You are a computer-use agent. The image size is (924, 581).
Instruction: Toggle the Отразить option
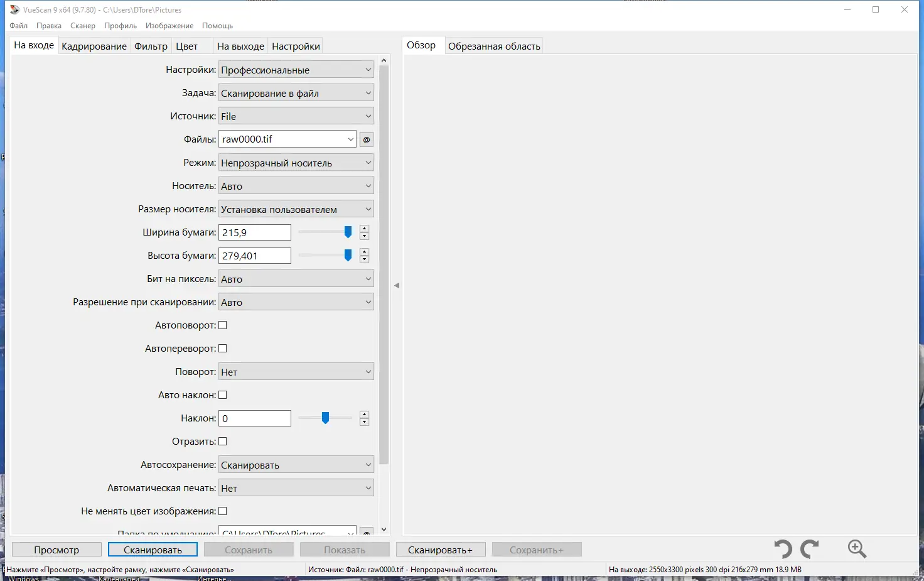point(223,441)
